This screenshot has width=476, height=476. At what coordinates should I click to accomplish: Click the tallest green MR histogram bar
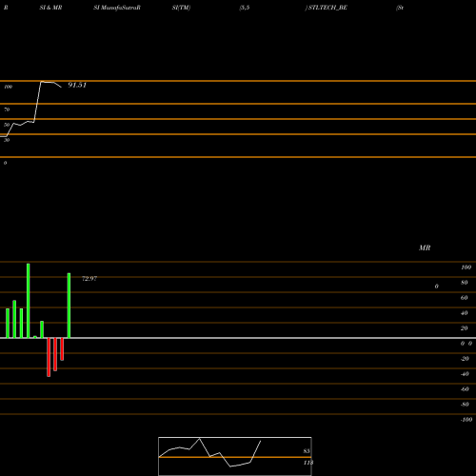[x=29, y=301]
